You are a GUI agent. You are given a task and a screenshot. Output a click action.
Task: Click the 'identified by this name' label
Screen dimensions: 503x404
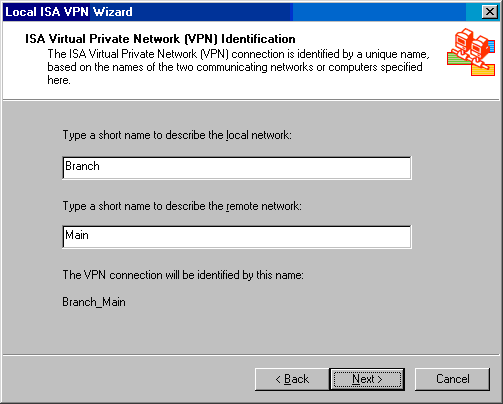pos(183,275)
